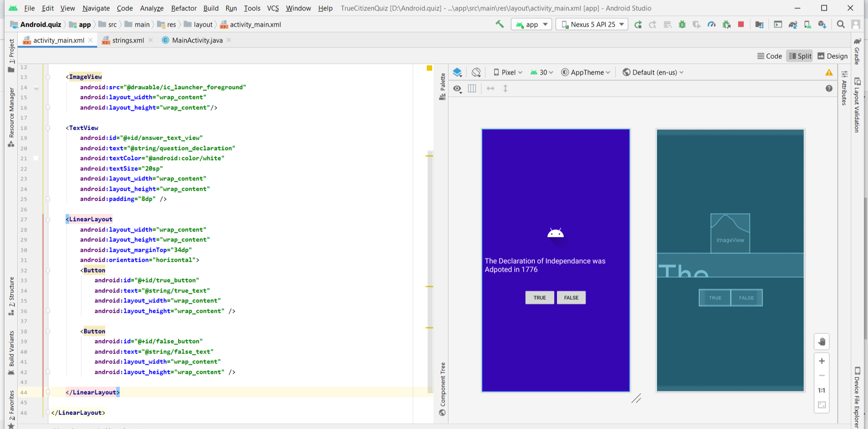Open the File menu
Screen dimensions: 868x429
29,8
